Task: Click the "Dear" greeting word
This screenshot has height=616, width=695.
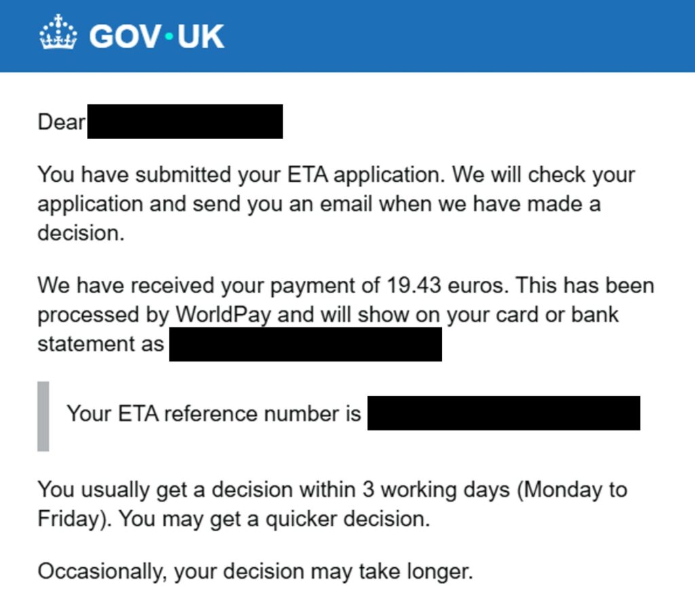Action: (x=61, y=122)
